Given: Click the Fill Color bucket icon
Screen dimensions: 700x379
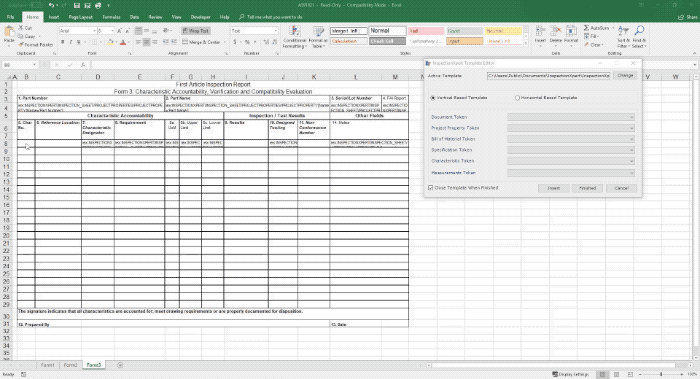Looking at the screenshot, I should 110,42.
